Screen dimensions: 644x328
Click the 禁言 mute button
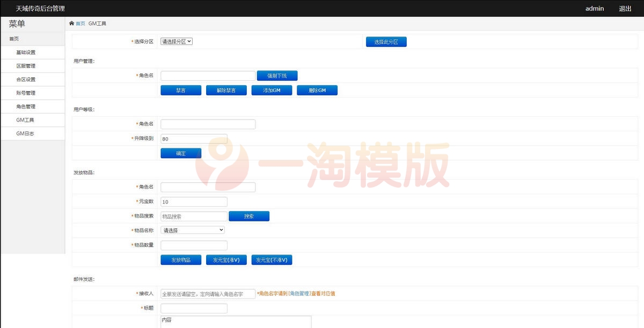(x=180, y=90)
